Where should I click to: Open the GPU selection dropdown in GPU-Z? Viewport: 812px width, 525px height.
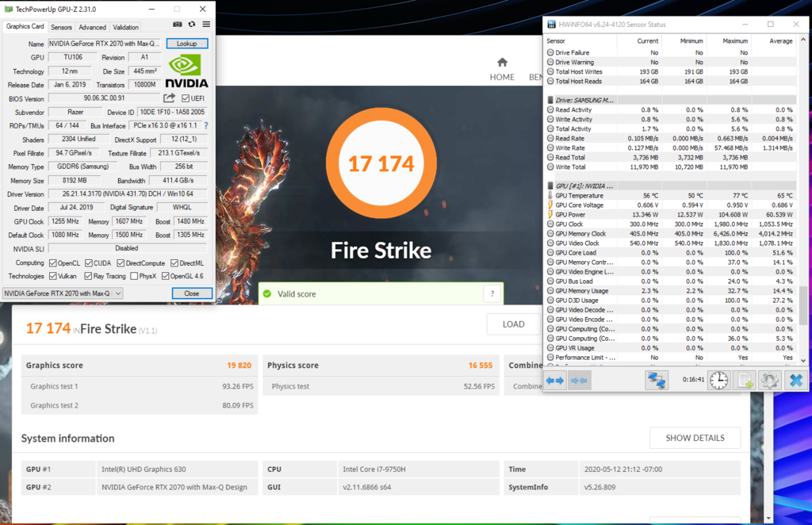[x=63, y=293]
